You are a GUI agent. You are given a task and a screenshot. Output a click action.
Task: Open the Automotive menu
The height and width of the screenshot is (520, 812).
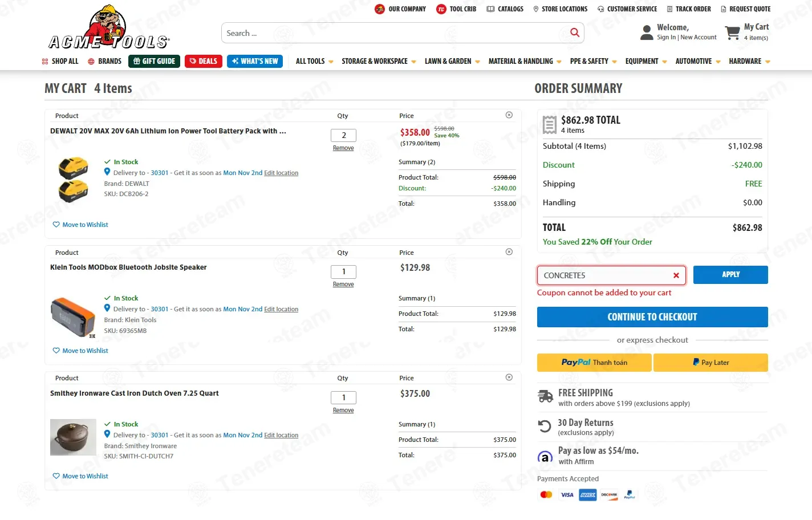[698, 61]
